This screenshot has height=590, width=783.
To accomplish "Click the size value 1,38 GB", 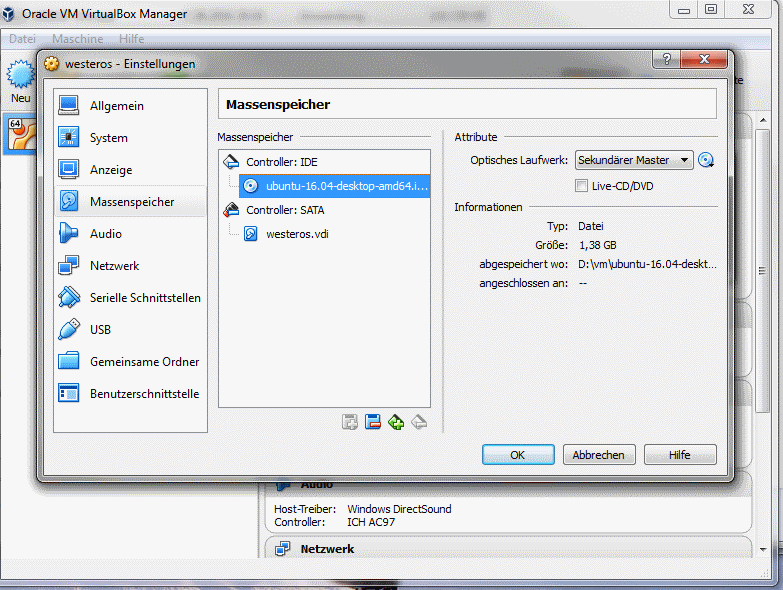I will (598, 245).
